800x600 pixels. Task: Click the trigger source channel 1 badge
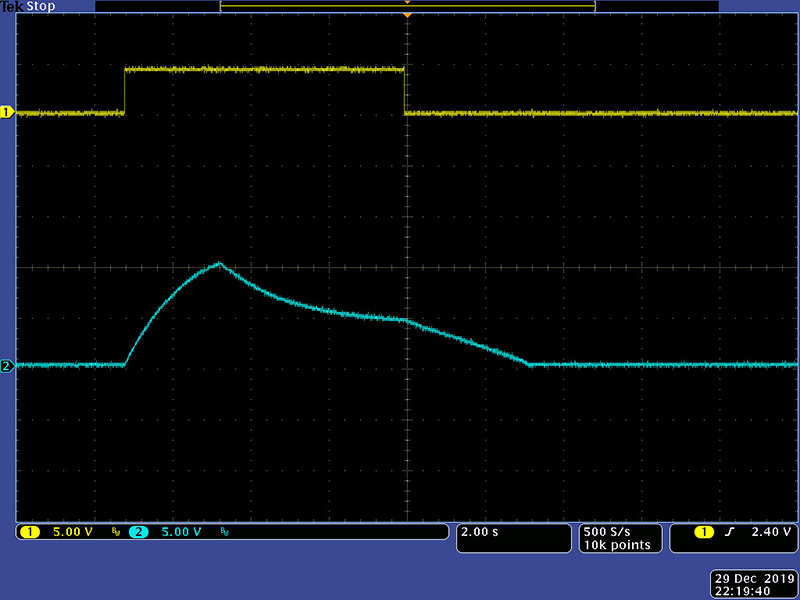pyautogui.click(x=703, y=532)
